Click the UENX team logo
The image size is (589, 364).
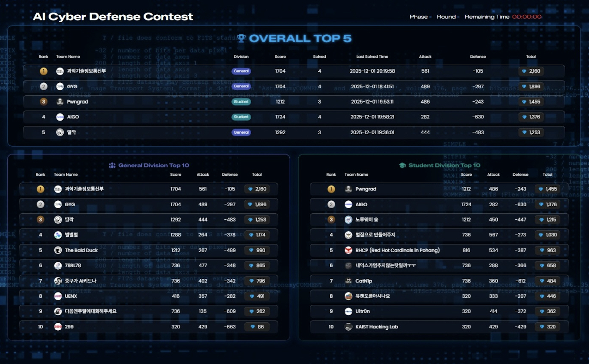tap(58, 296)
